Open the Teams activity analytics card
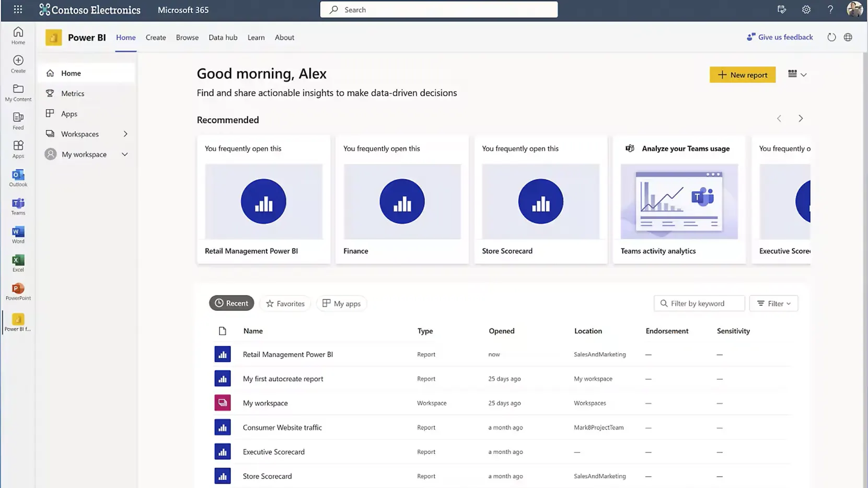This screenshot has width=868, height=488. (679, 200)
